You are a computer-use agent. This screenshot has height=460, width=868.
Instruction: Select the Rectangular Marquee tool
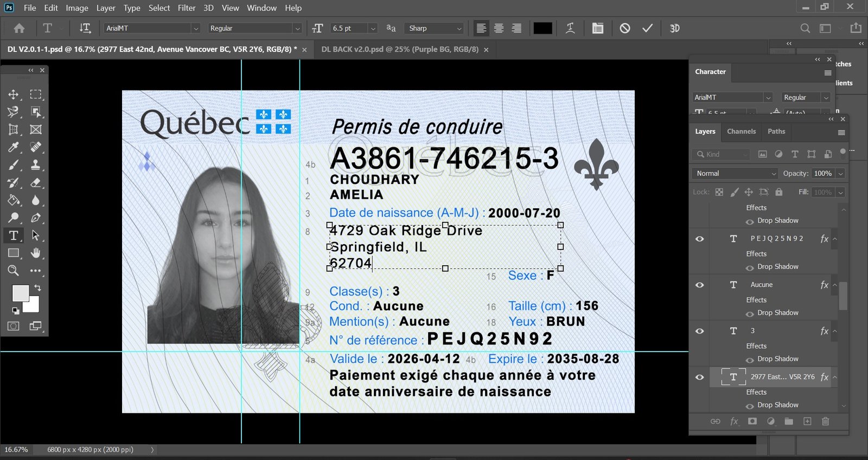coord(36,94)
